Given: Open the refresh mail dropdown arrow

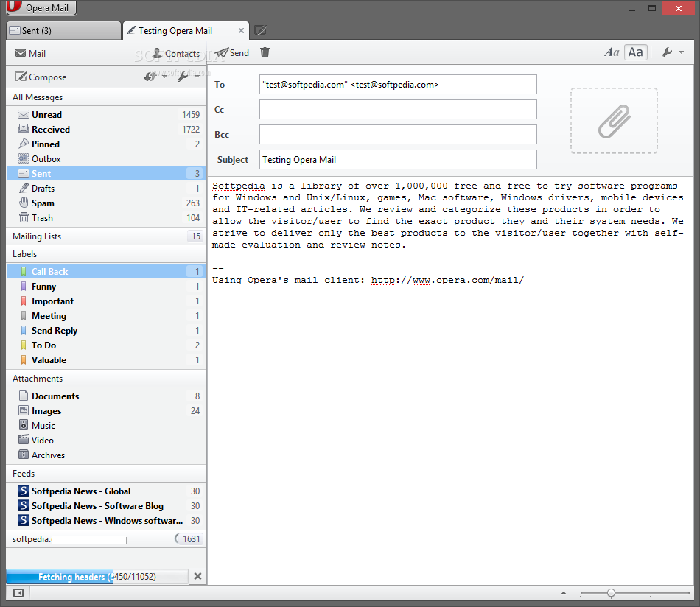Looking at the screenshot, I should click(165, 77).
